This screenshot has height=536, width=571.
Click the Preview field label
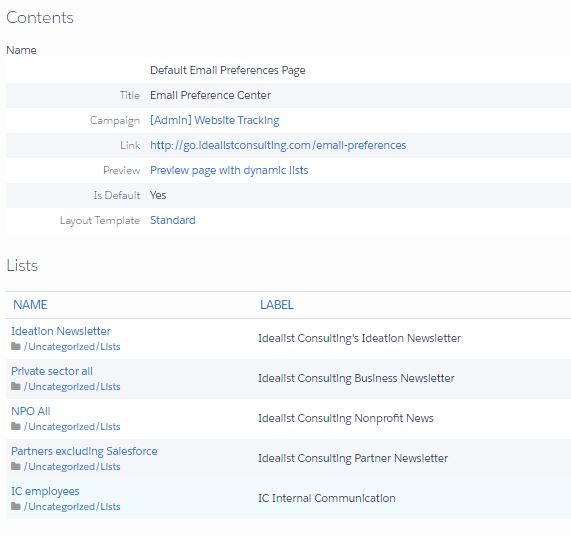121,170
